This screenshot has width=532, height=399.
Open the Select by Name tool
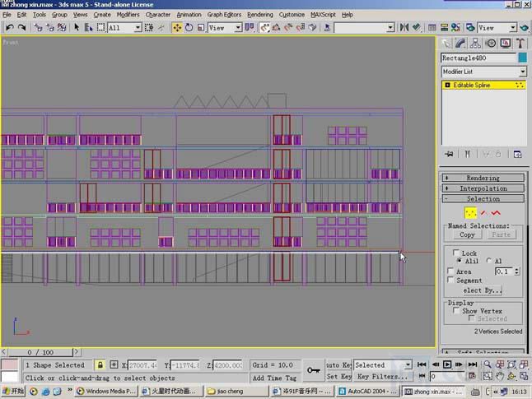coord(89,27)
